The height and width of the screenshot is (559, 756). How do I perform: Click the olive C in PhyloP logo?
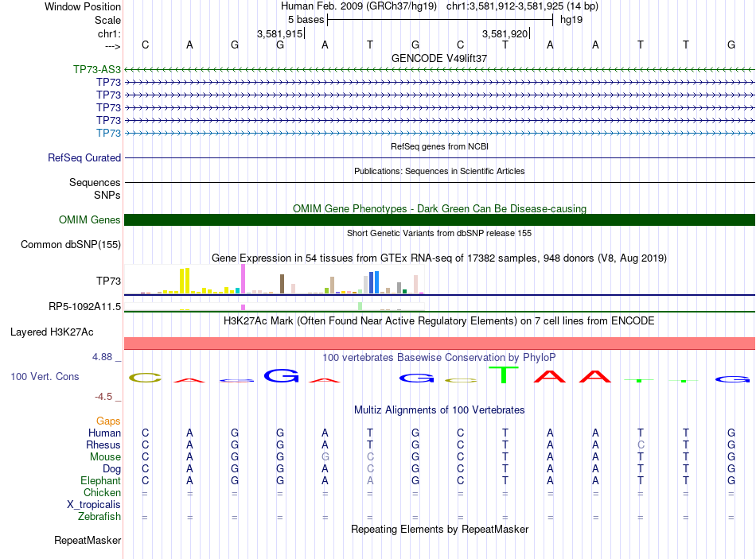(x=145, y=378)
